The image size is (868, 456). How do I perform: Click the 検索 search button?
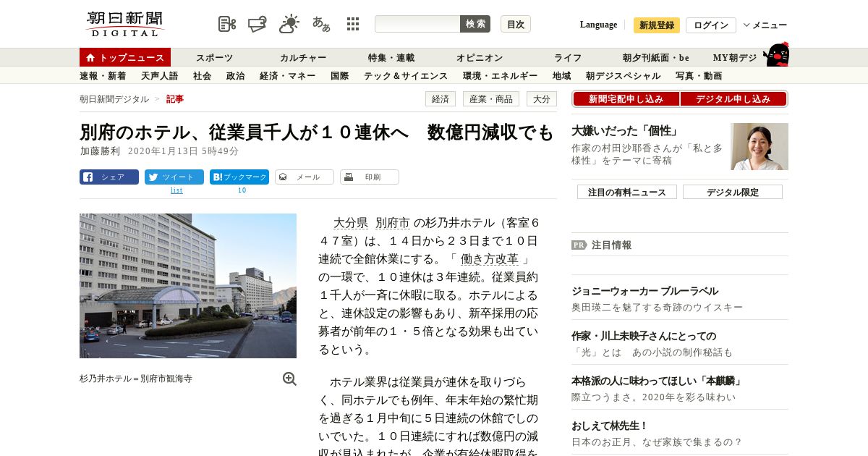(475, 24)
